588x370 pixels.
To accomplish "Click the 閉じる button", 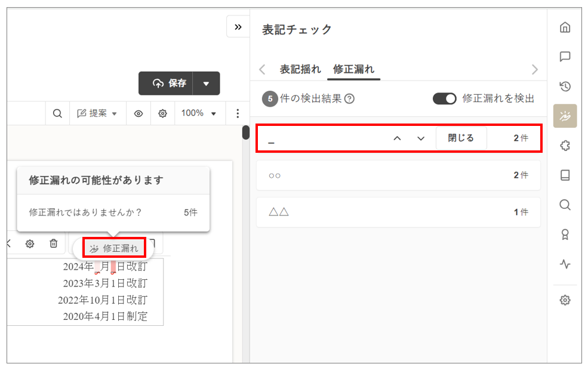I will [x=461, y=138].
